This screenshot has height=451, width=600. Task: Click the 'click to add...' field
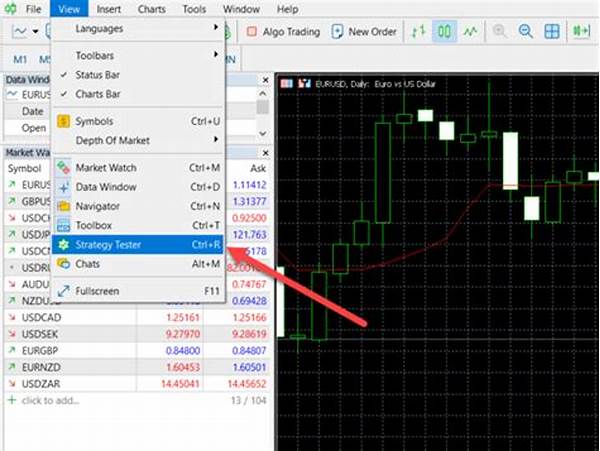(x=50, y=401)
